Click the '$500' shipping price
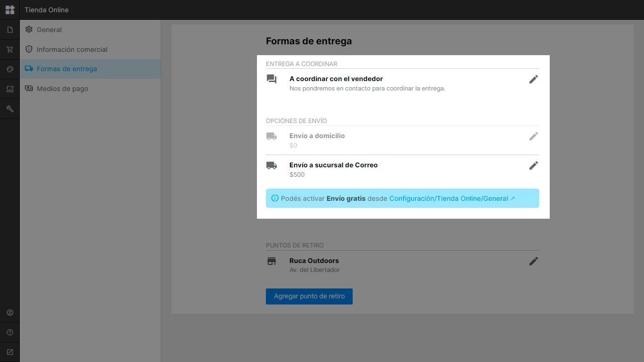The width and height of the screenshot is (644, 362). pyautogui.click(x=297, y=174)
